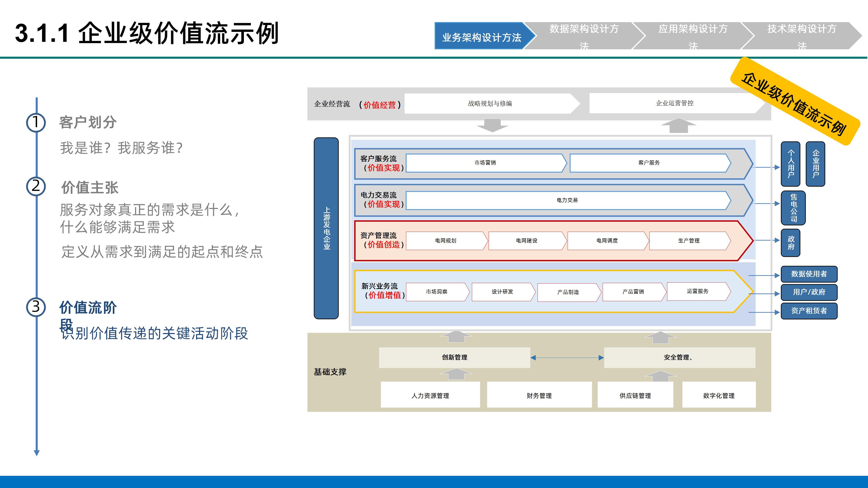
Task: Click the 产品制造 stage
Action: (569, 292)
